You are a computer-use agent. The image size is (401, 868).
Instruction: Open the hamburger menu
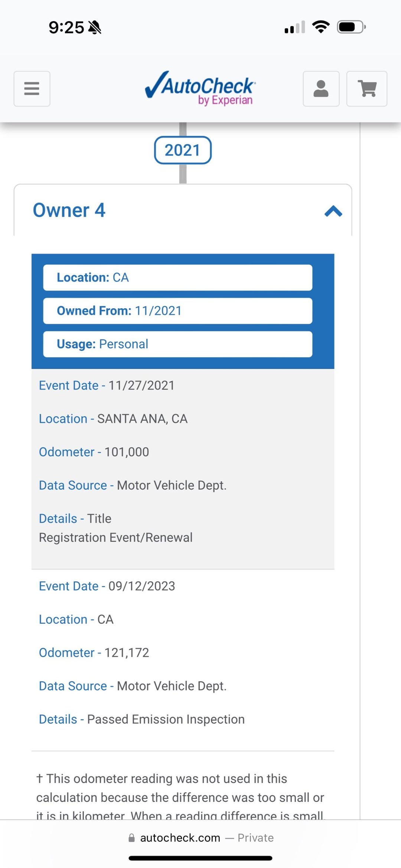tap(32, 89)
